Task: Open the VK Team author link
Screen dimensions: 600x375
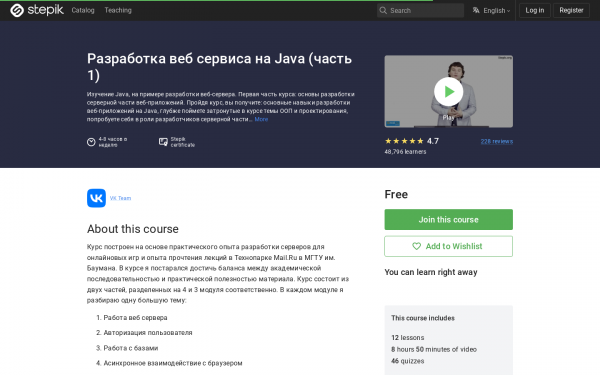Action: [x=120, y=198]
